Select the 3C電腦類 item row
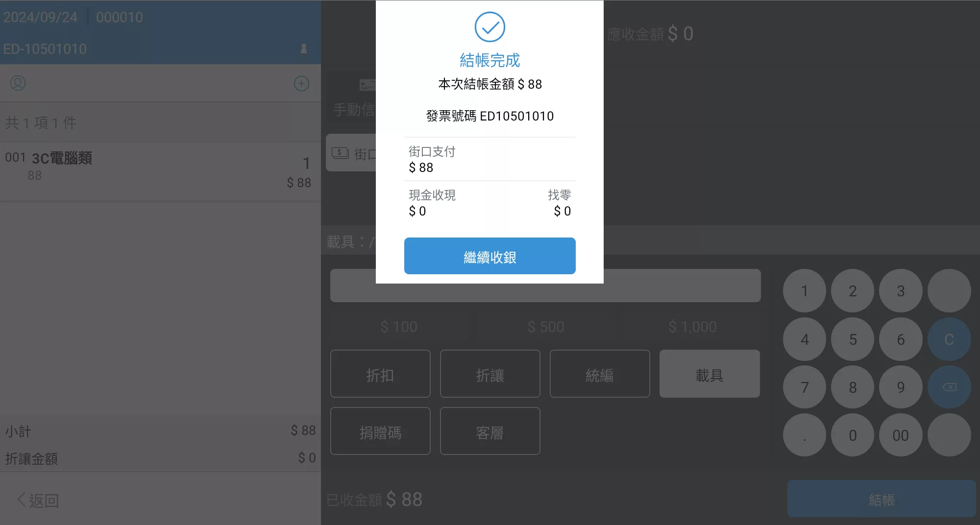The image size is (980, 525). (160, 171)
